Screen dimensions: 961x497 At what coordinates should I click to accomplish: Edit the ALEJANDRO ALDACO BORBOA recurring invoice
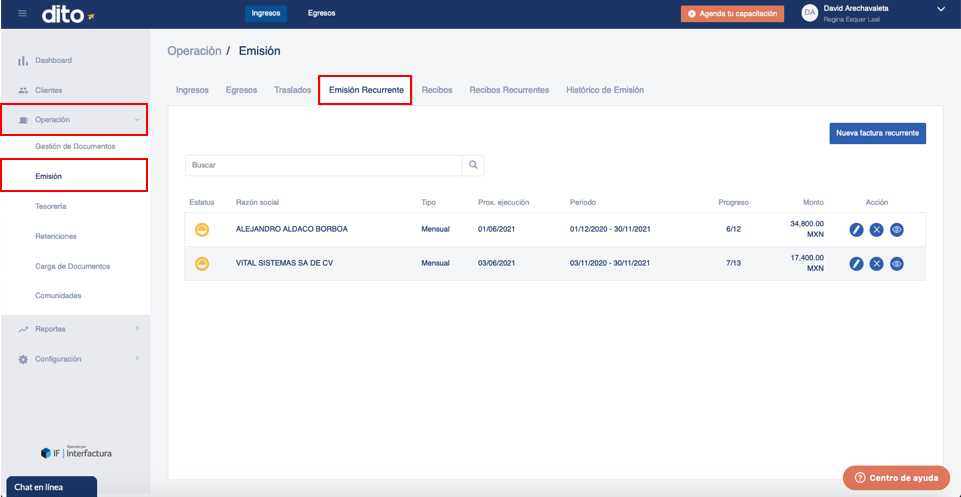(x=856, y=230)
